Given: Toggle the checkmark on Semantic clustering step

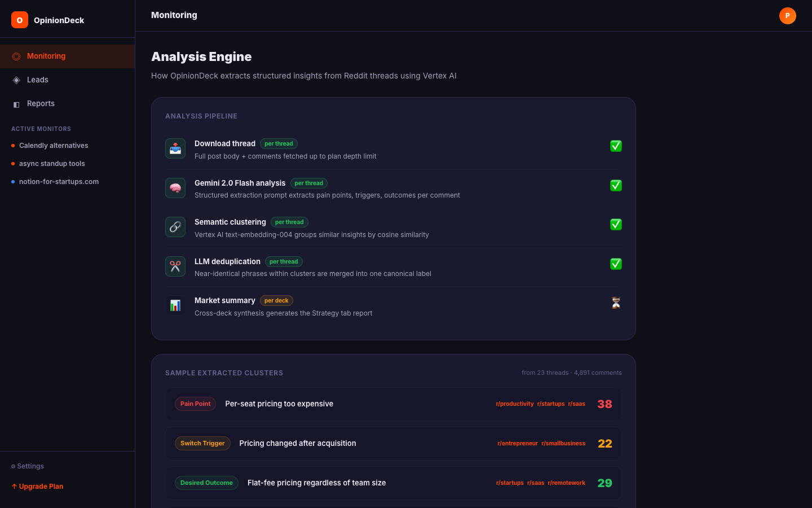Looking at the screenshot, I should (x=616, y=224).
